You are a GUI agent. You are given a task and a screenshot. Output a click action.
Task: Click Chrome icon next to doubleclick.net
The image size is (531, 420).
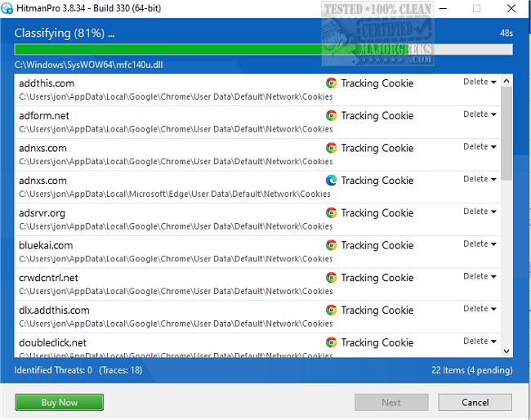coord(331,342)
